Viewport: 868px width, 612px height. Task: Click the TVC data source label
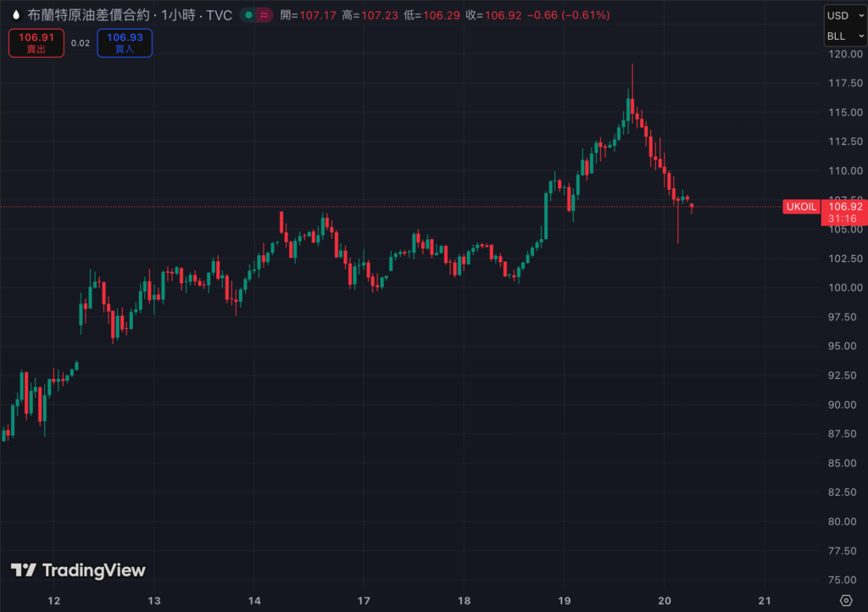220,15
